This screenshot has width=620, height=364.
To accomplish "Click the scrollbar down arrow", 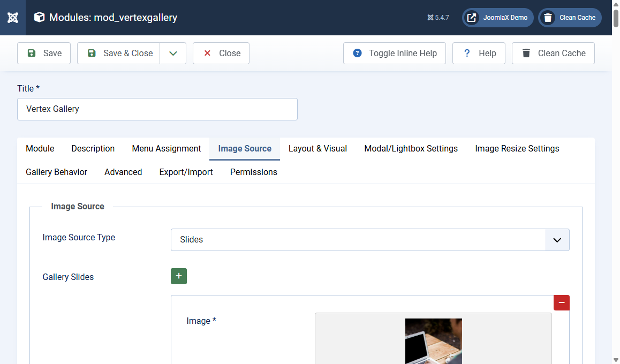I will coord(616,360).
